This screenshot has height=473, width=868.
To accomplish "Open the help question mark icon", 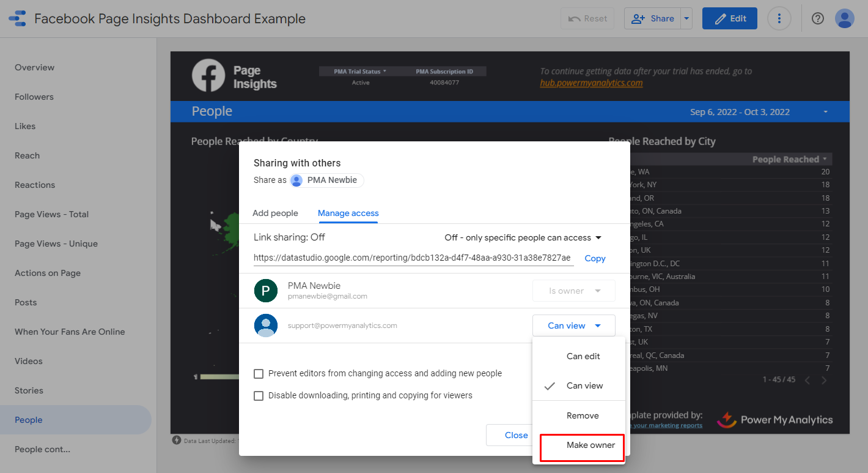I will 817,18.
